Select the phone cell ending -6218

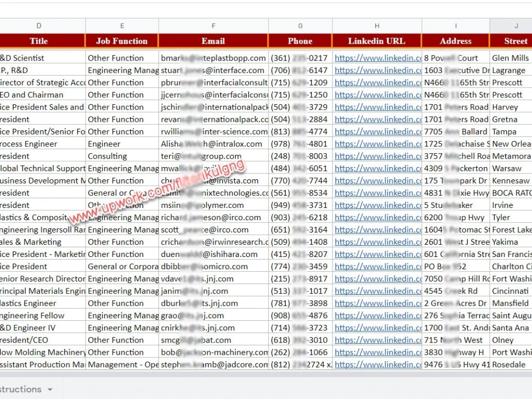(300, 218)
